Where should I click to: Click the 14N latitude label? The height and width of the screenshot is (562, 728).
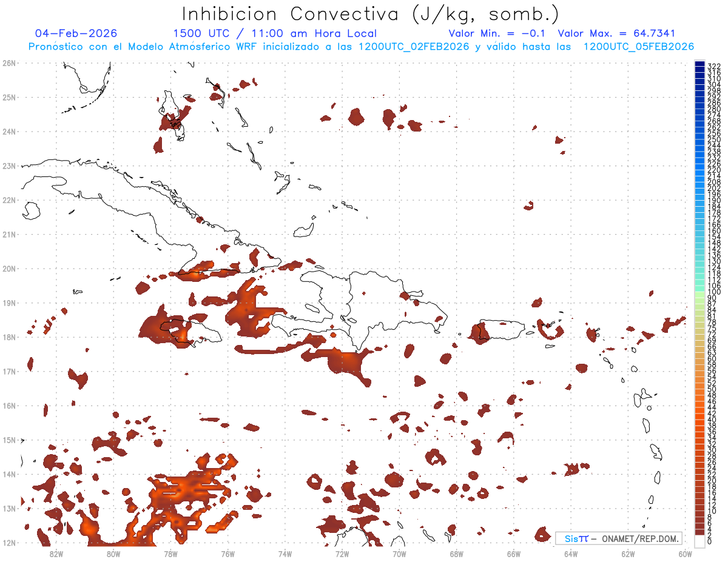point(8,474)
